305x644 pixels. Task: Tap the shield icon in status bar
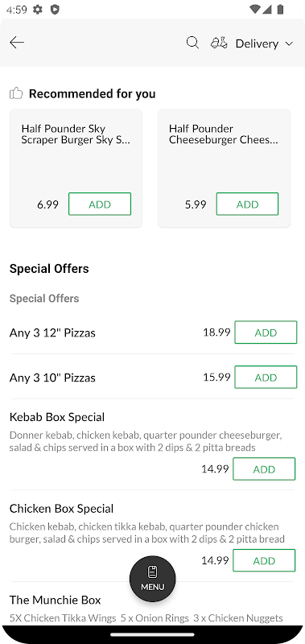[55, 9]
